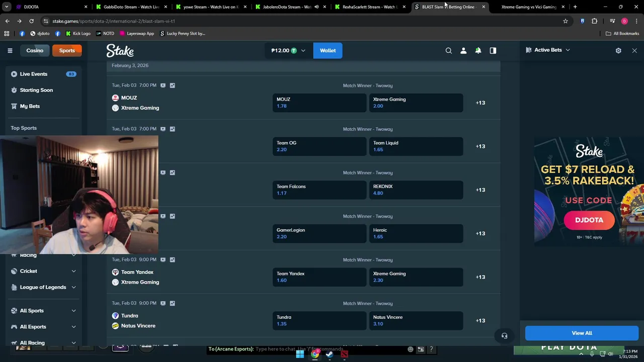Click the browser address bar
This screenshot has height=362, width=644.
[302, 21]
